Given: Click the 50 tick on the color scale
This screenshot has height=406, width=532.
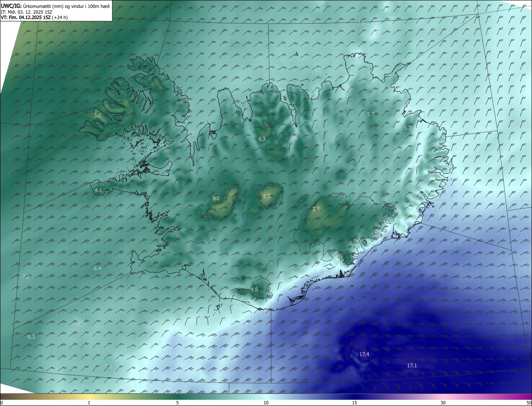Looking at the screenshot, I should pos(529,403).
